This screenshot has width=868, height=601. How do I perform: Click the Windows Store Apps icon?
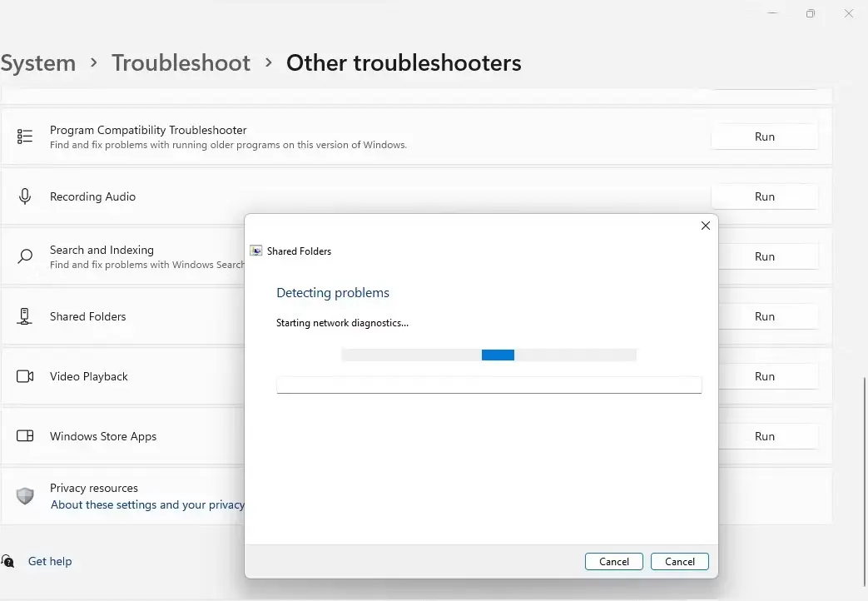click(x=25, y=436)
